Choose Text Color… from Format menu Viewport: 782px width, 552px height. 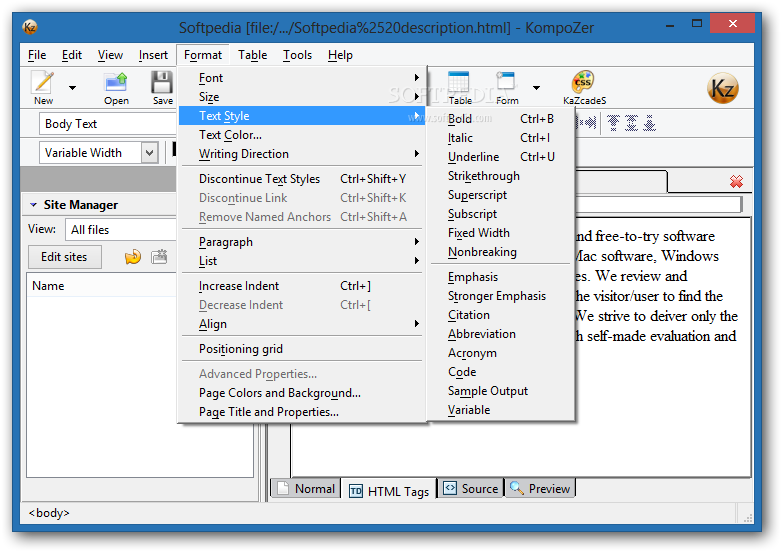click(302, 135)
